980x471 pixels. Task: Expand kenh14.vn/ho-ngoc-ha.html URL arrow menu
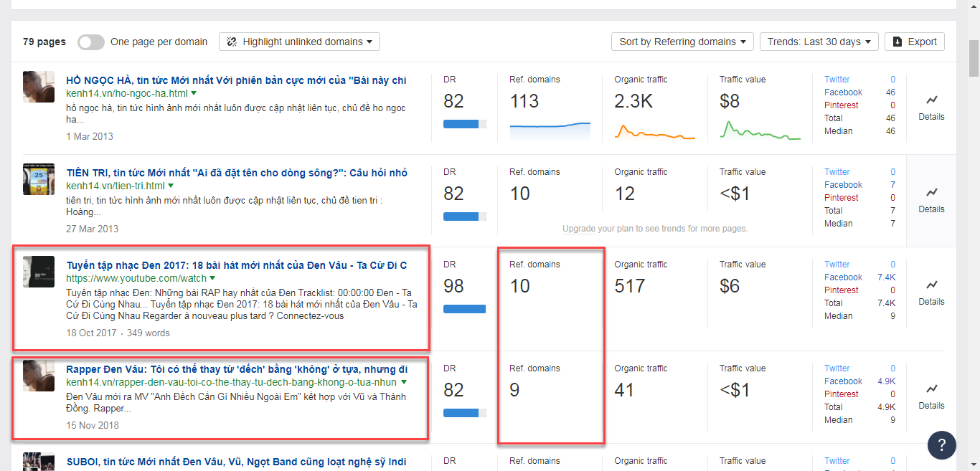[x=194, y=94]
